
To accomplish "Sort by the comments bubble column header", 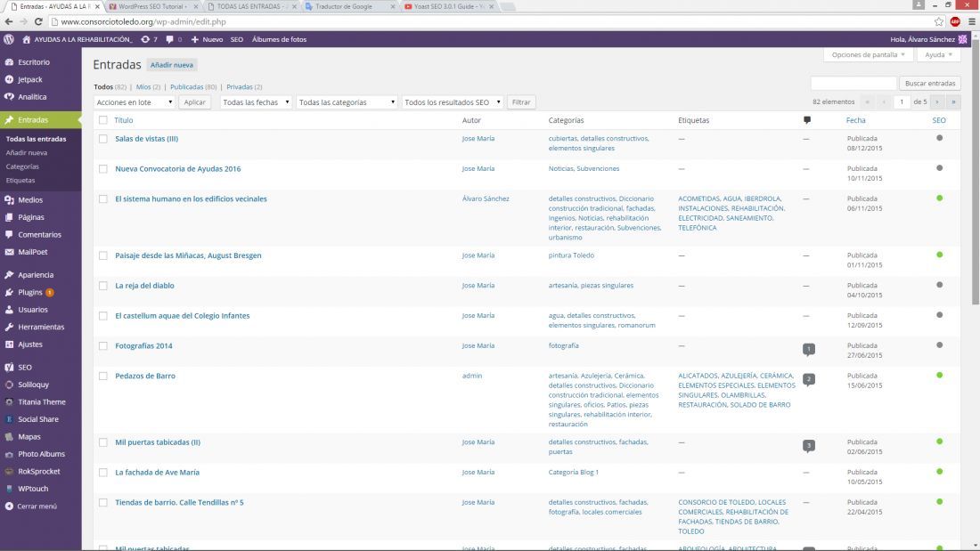I will [807, 120].
